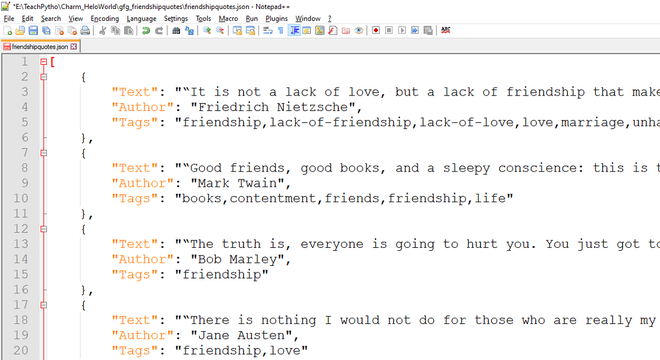Image resolution: width=660 pixels, height=360 pixels.
Task: Toggle the Indent Guide toolbar button
Action: 294,30
